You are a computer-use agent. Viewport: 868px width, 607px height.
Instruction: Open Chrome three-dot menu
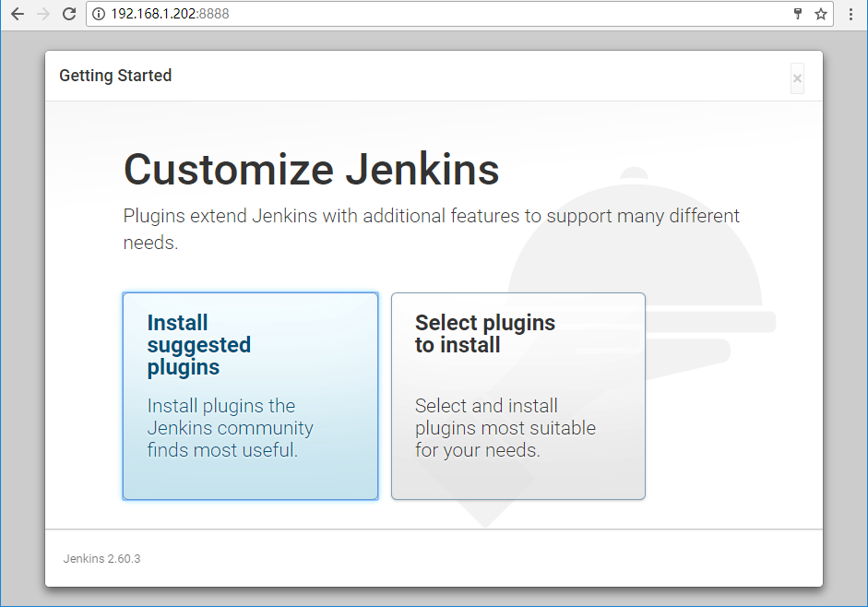(x=850, y=14)
